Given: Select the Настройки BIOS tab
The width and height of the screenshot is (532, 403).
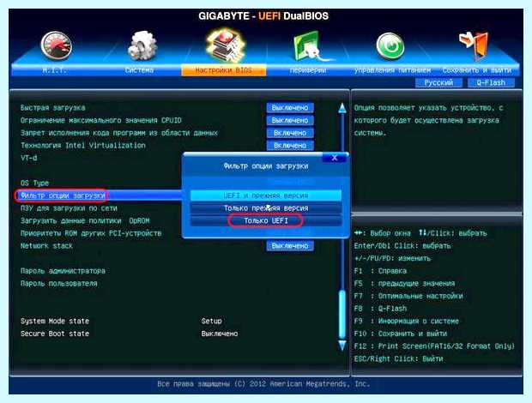Looking at the screenshot, I should coord(224,70).
